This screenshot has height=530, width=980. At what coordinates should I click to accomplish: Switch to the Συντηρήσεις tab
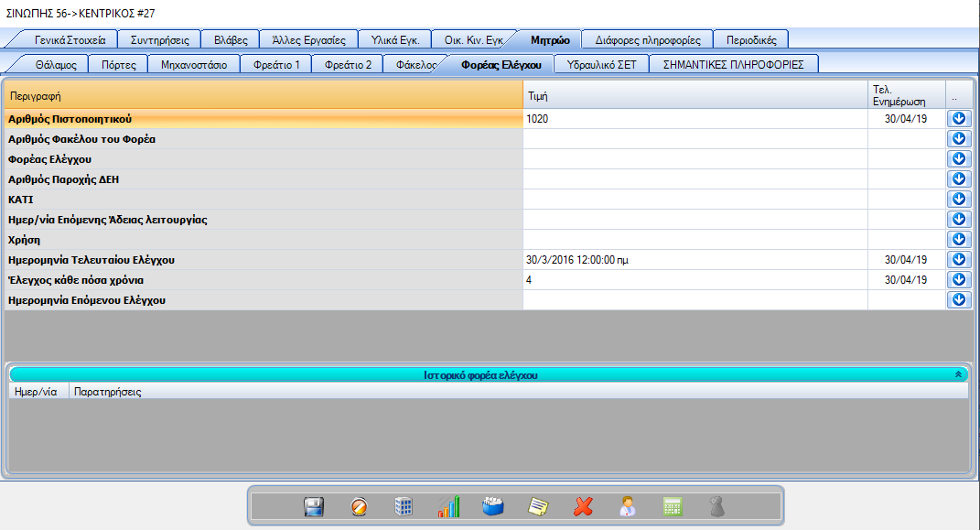(159, 40)
